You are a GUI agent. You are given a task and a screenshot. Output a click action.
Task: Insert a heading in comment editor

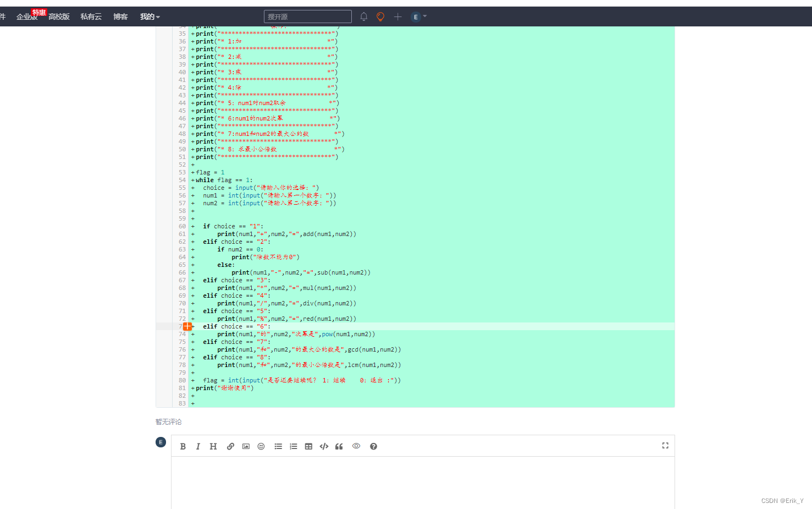213,446
